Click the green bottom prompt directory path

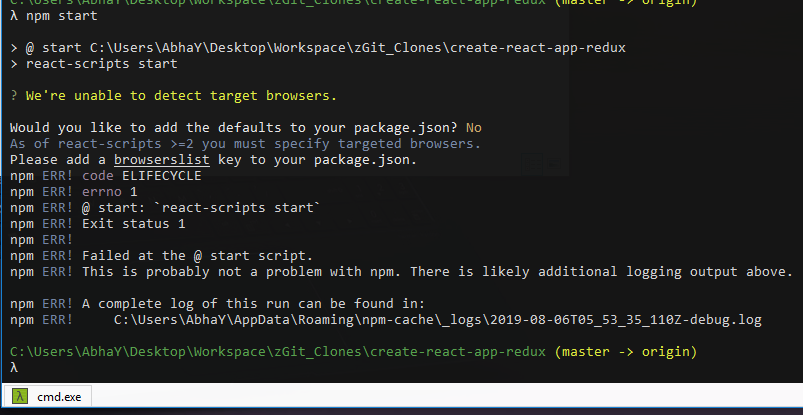(x=278, y=352)
